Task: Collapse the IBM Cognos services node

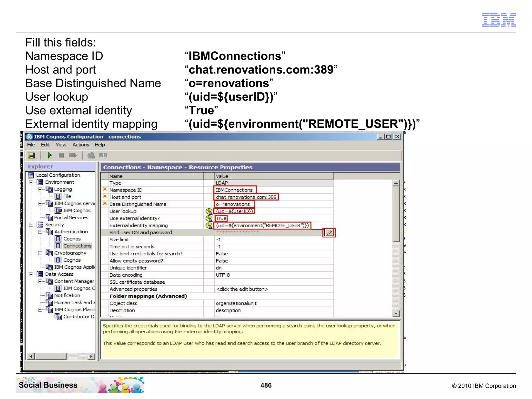Action: 40,203
